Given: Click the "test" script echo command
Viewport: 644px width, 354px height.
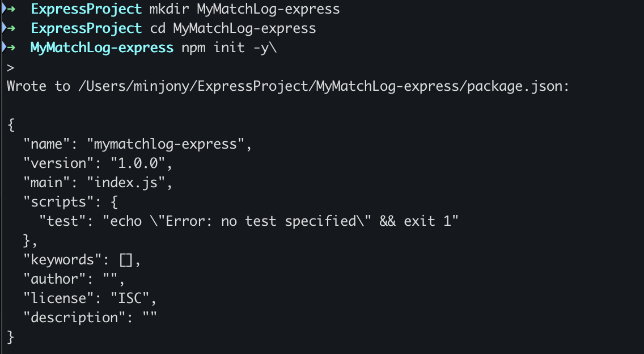Looking at the screenshot, I should tap(280, 221).
